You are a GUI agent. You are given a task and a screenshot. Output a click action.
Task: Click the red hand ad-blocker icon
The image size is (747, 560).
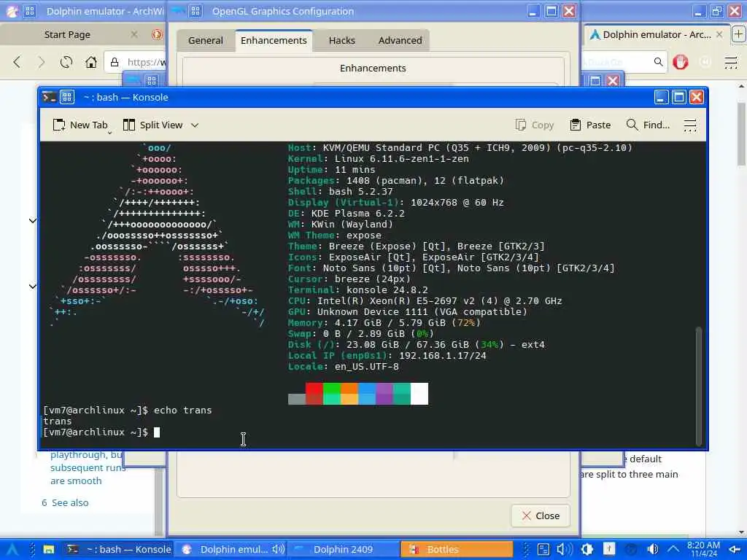pyautogui.click(x=681, y=62)
